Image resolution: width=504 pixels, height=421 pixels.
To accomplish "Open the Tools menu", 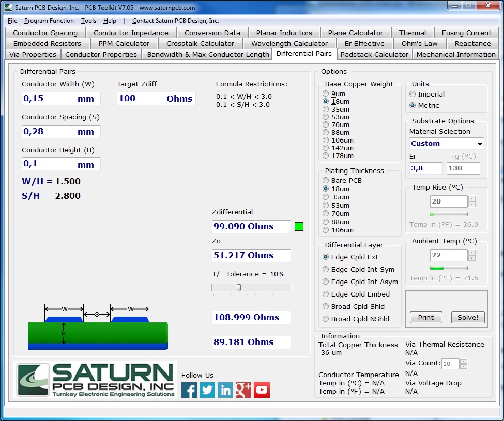I will [88, 21].
